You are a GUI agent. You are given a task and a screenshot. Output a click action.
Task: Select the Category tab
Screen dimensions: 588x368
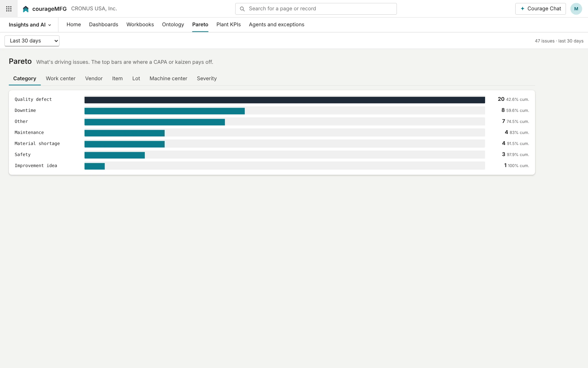point(25,79)
